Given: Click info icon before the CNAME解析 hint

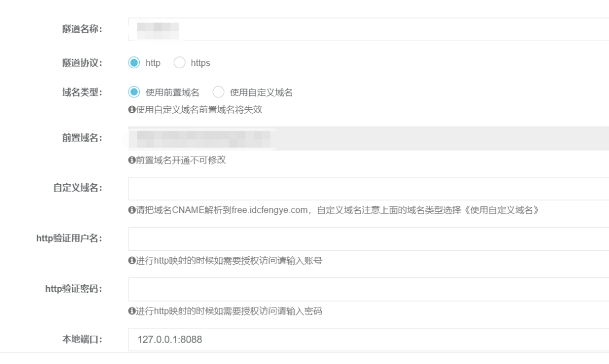Looking at the screenshot, I should (x=131, y=210).
